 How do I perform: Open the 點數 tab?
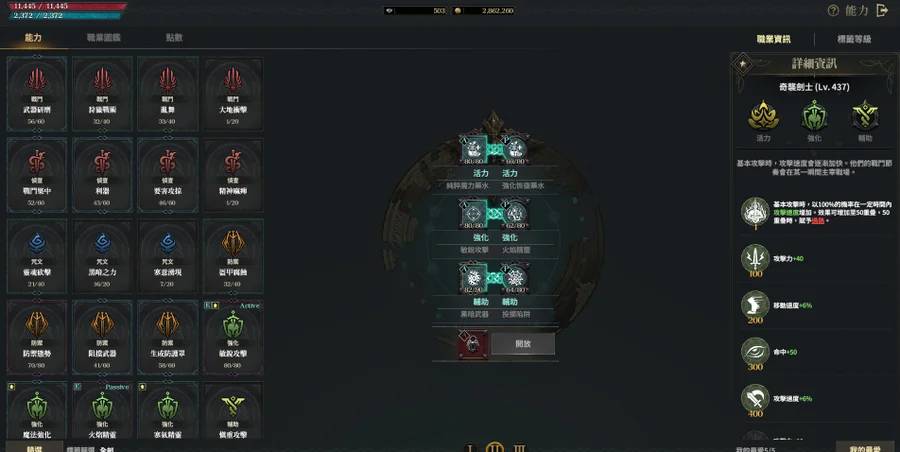pos(174,37)
